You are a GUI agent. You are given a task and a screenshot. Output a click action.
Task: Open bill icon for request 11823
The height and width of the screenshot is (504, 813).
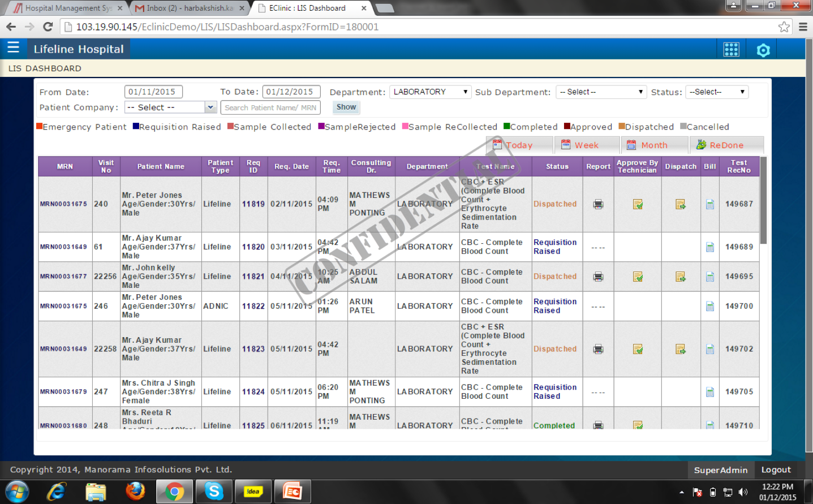[710, 349]
